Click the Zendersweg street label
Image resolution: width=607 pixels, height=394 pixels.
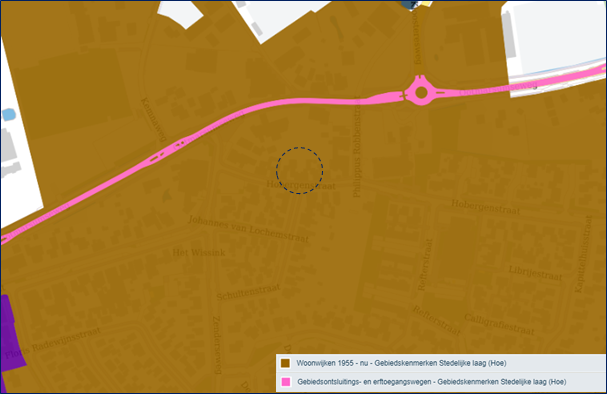point(217,345)
